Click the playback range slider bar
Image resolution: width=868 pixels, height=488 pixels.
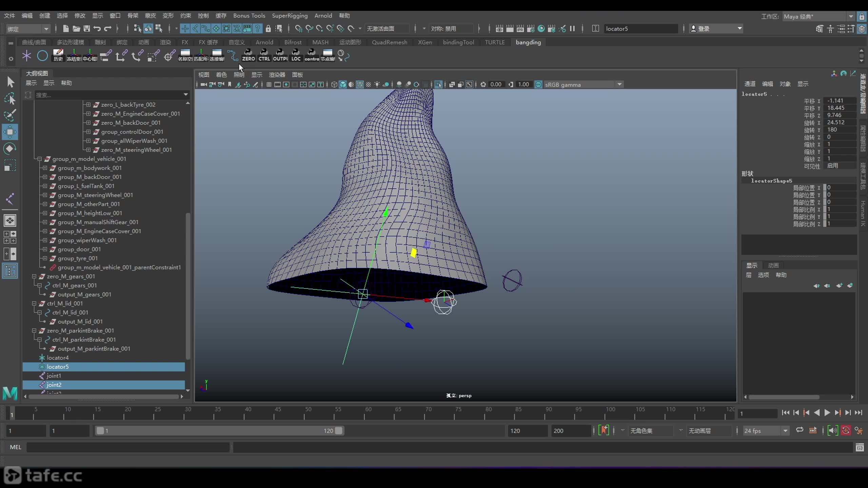point(220,431)
